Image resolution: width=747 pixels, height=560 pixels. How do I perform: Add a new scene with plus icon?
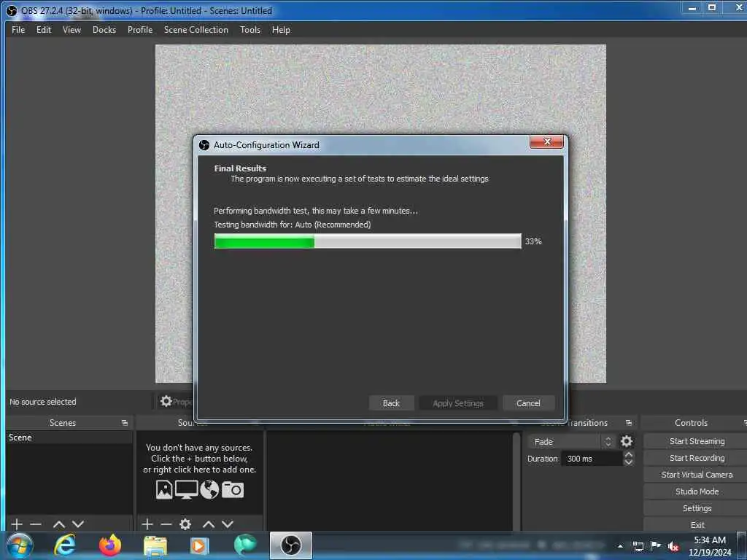[x=17, y=524]
